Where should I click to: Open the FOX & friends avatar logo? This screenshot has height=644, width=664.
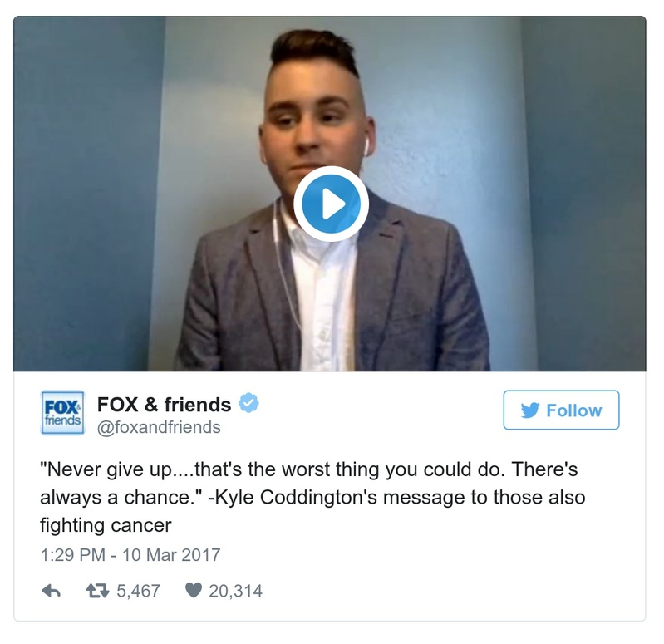[62, 412]
